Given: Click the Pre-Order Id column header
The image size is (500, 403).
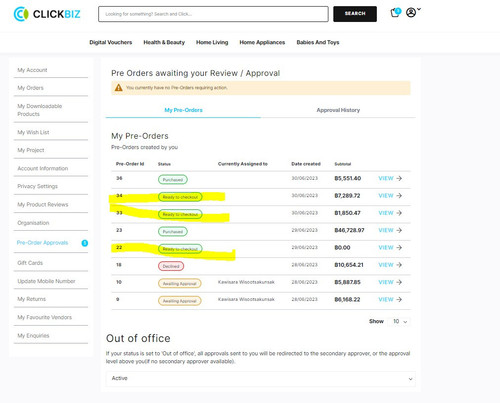Looking at the screenshot, I should click(130, 164).
